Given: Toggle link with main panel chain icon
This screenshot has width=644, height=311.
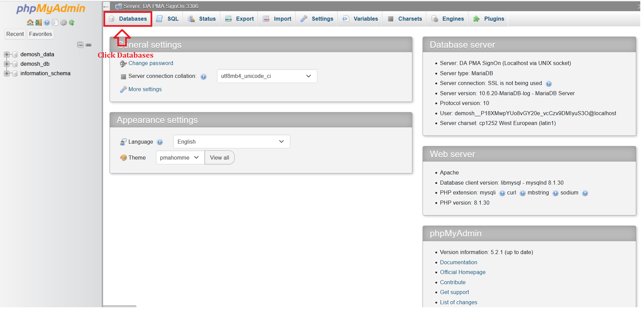Looking at the screenshot, I should click(x=89, y=45).
